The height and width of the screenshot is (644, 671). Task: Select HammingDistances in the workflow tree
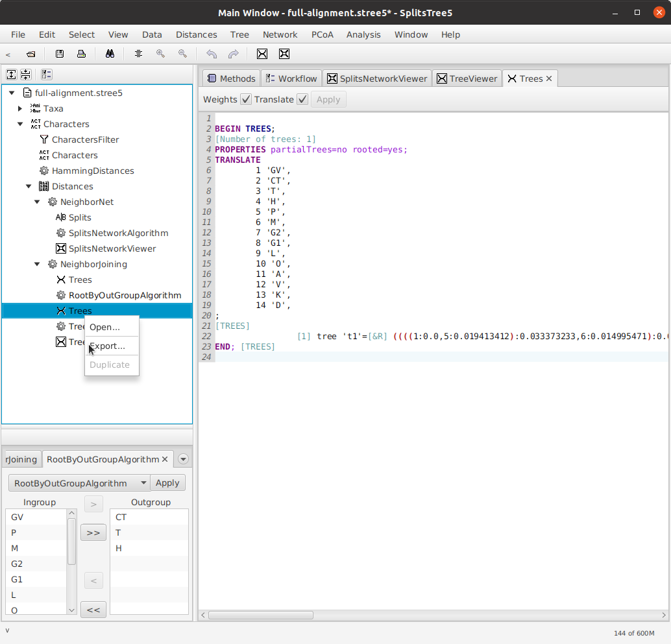coord(93,171)
